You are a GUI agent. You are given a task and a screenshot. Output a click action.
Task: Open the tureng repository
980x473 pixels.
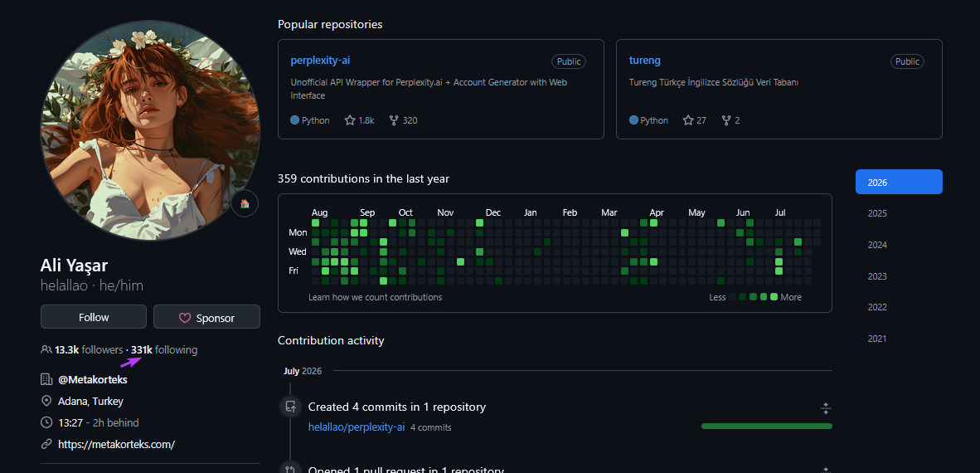tap(644, 61)
